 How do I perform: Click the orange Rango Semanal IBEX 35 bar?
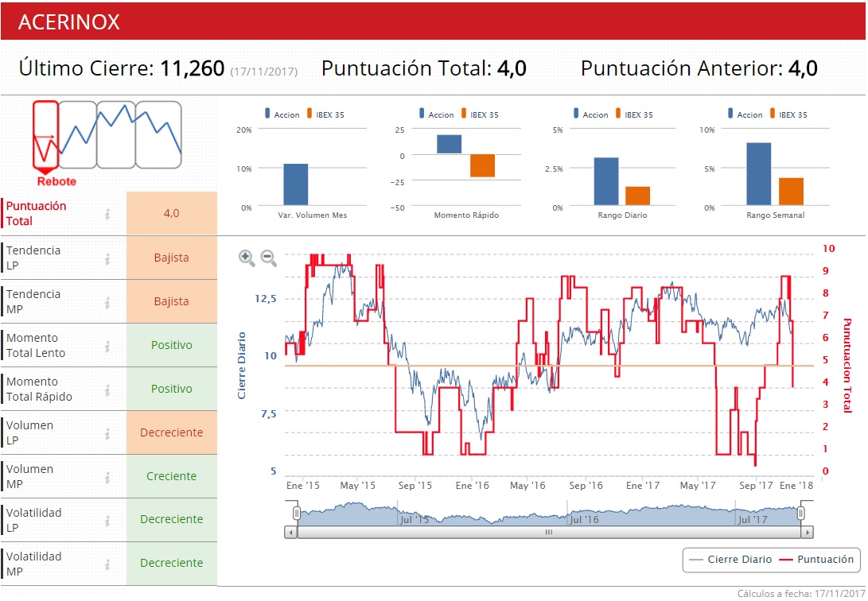tap(791, 192)
